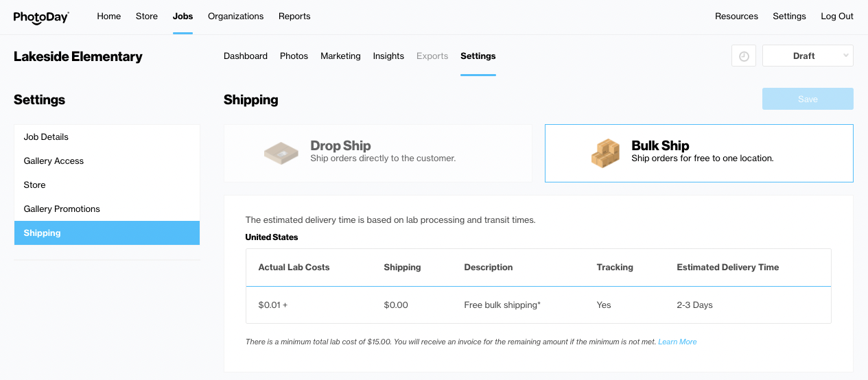Open the Learn More link

click(x=677, y=342)
